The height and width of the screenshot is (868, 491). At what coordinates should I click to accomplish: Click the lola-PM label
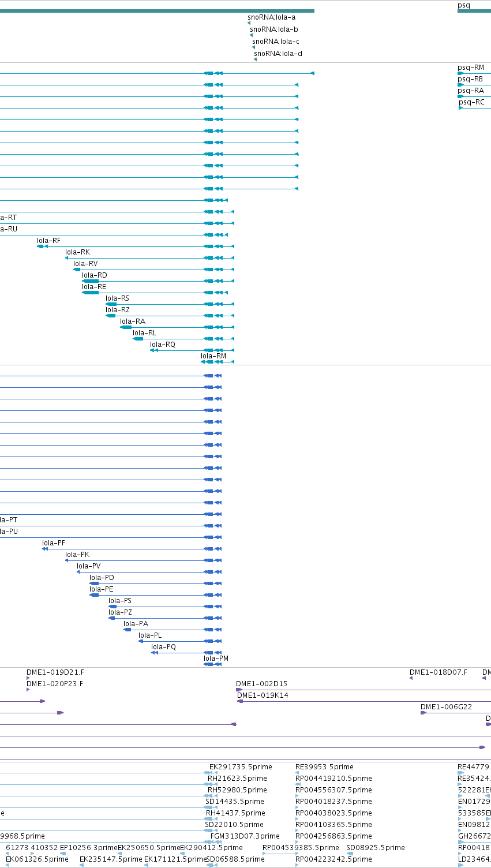click(x=216, y=659)
